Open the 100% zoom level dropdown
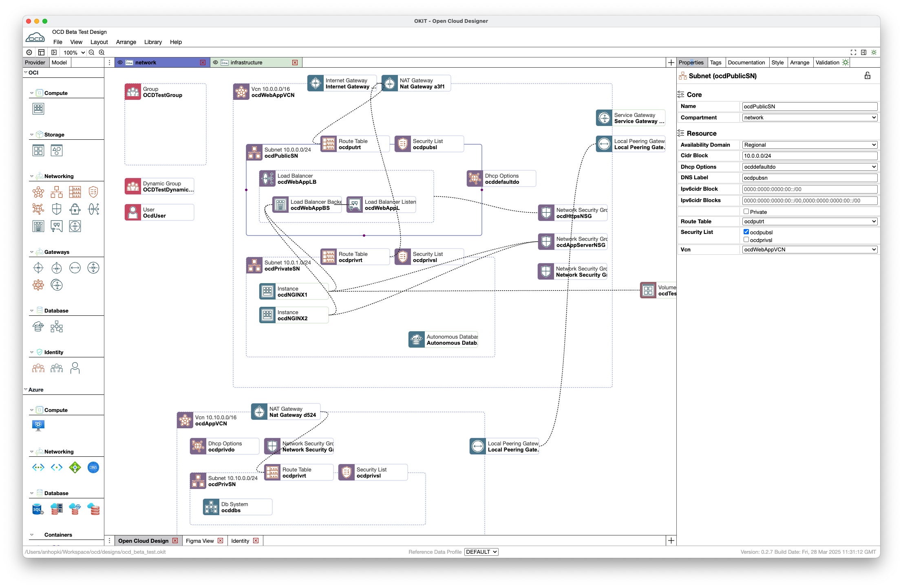Screen dimensions: 903x588 click(74, 53)
